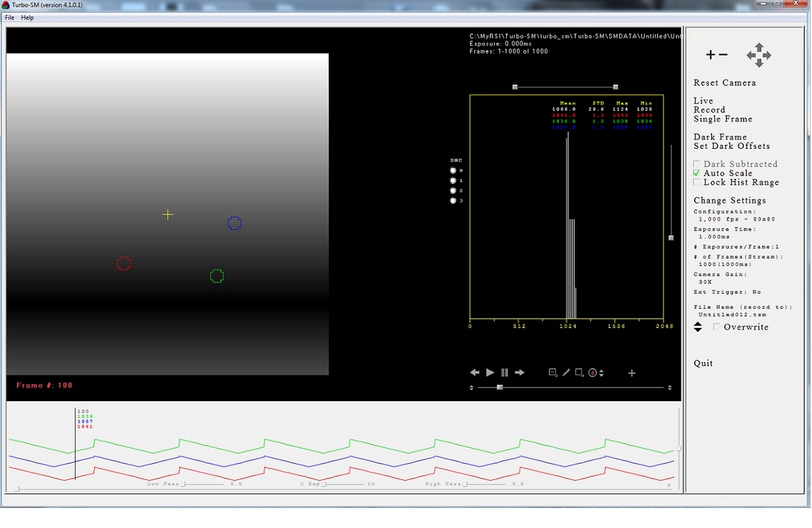
Task: Click the Reset Camera button
Action: 724,83
